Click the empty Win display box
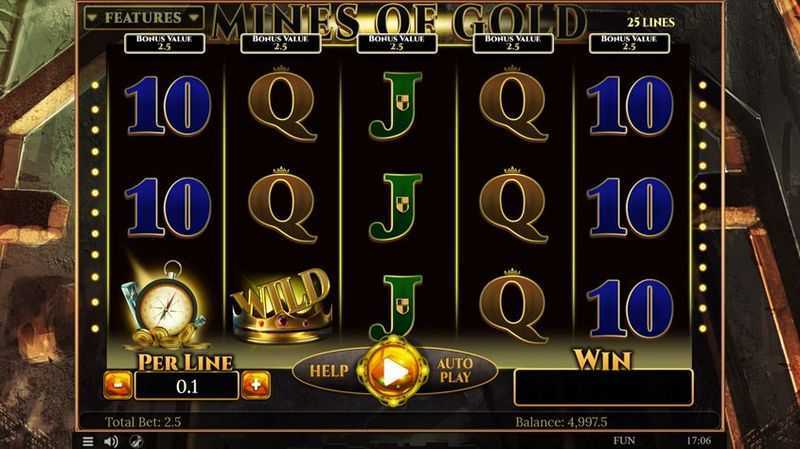The height and width of the screenshot is (449, 800). 603,387
